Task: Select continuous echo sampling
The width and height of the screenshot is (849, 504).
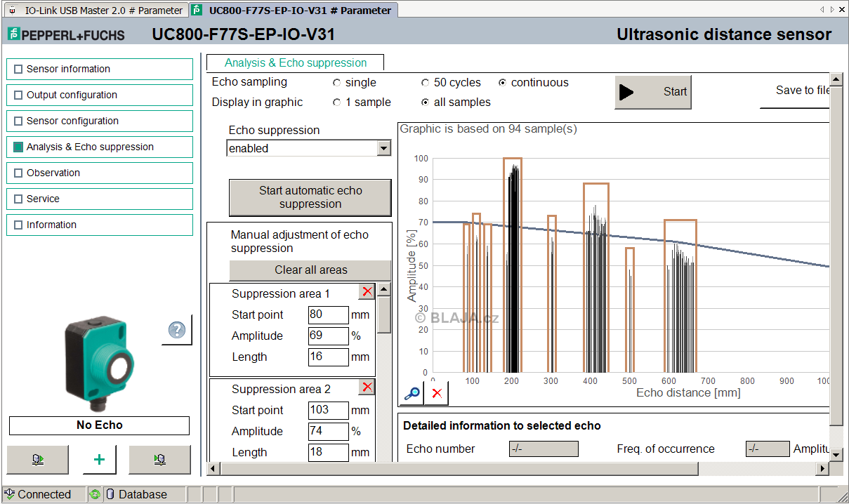Action: click(x=503, y=83)
